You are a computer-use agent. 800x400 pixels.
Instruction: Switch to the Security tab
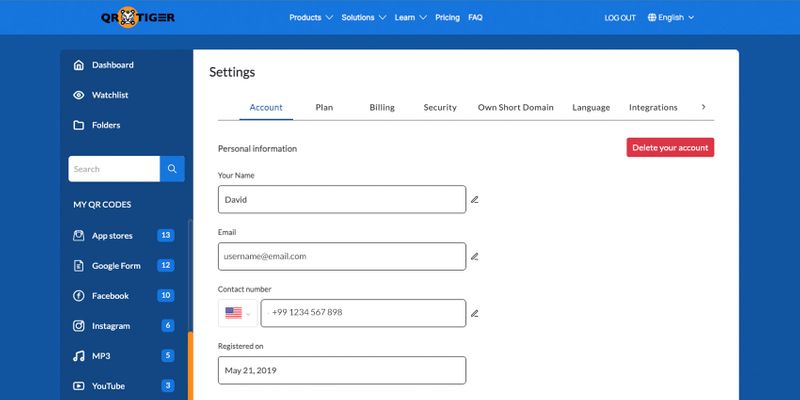(440, 108)
